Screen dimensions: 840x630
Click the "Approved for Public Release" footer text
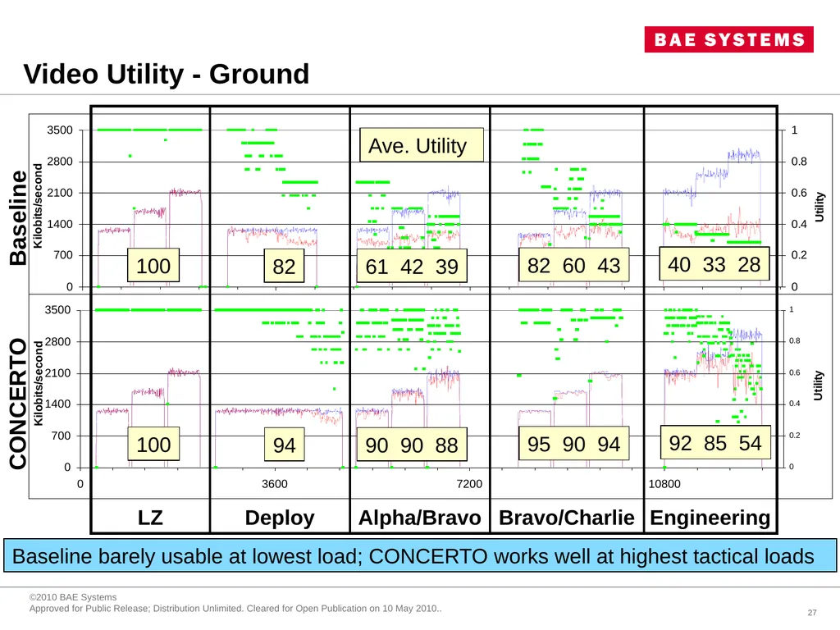235,609
